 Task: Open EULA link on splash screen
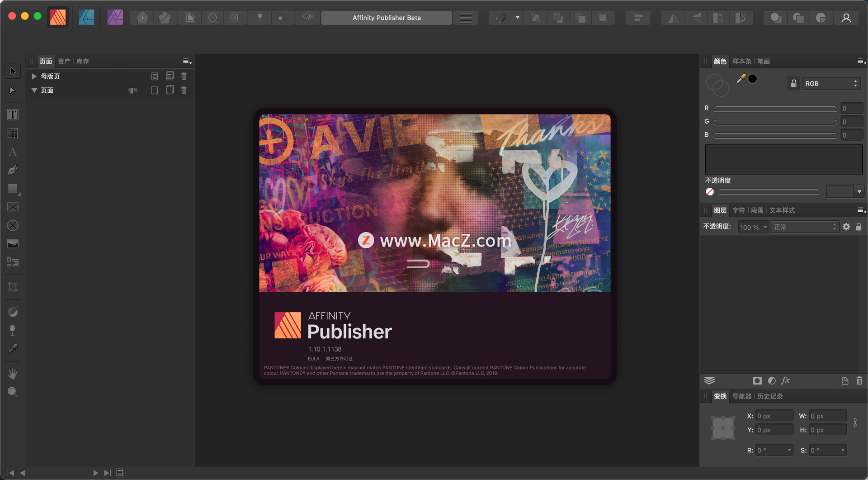313,359
